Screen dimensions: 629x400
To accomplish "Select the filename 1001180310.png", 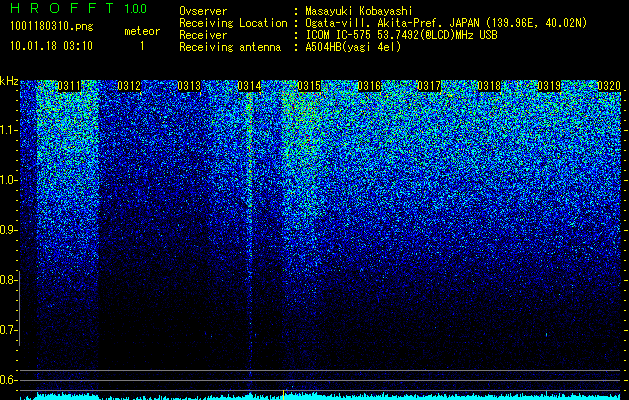I will (51, 27).
